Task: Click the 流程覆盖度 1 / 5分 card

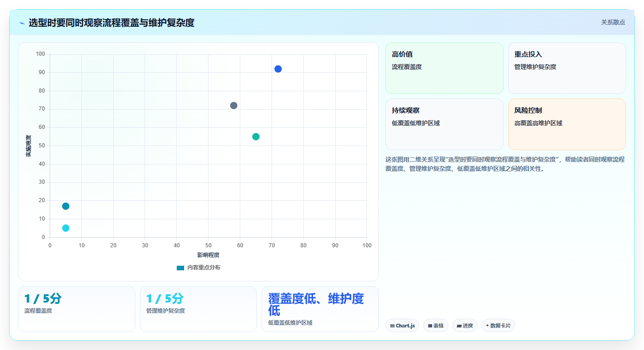Action: pyautogui.click(x=76, y=309)
